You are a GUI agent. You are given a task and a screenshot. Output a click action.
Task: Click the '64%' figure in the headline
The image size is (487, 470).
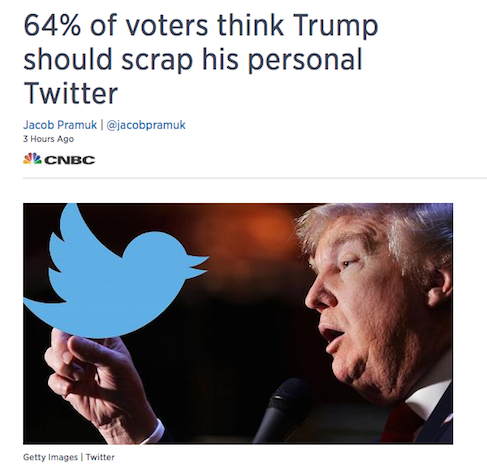point(52,25)
